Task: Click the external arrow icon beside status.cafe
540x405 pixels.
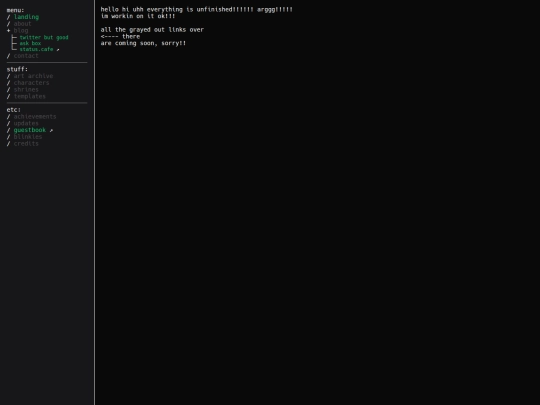Action: [x=58, y=50]
